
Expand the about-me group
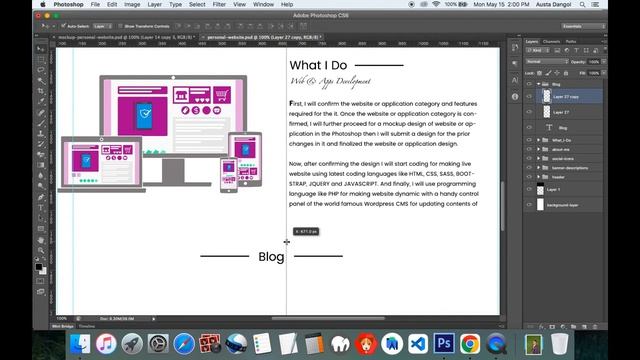click(538, 149)
